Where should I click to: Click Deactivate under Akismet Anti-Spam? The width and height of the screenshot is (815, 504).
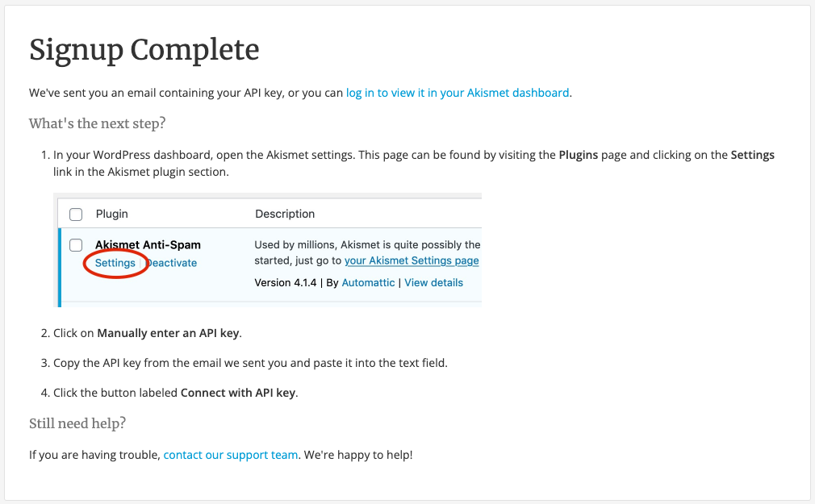(172, 263)
